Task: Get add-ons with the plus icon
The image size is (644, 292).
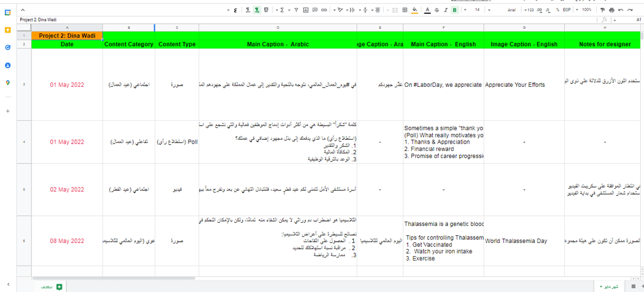Action: pyautogui.click(x=8, y=111)
